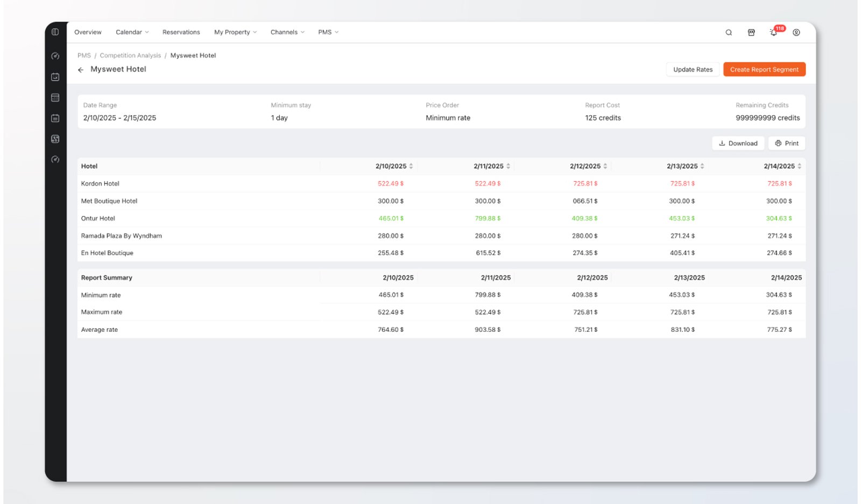Click Kordon Hotel 2/10/2025 rate 522.49 $
This screenshot has width=861, height=504.
click(x=391, y=183)
